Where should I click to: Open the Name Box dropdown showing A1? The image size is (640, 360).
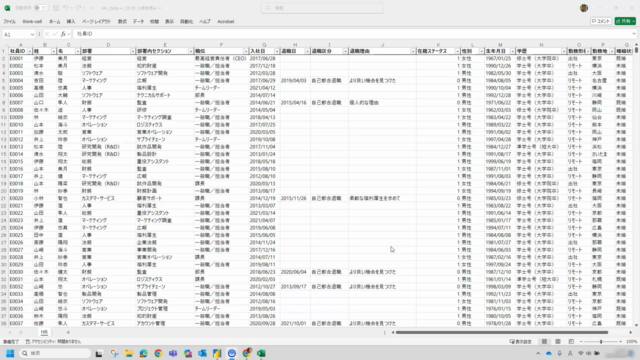pyautogui.click(x=32, y=34)
